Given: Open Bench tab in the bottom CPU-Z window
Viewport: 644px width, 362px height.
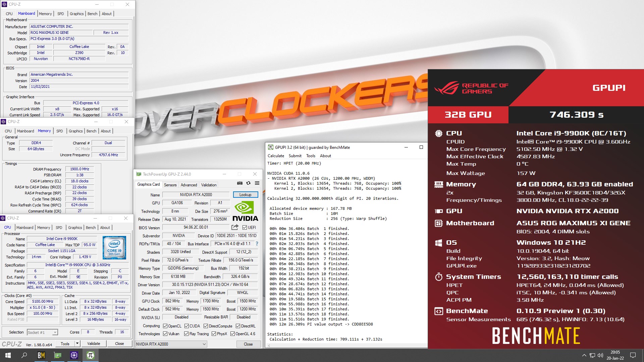Looking at the screenshot, I should pos(91,228).
